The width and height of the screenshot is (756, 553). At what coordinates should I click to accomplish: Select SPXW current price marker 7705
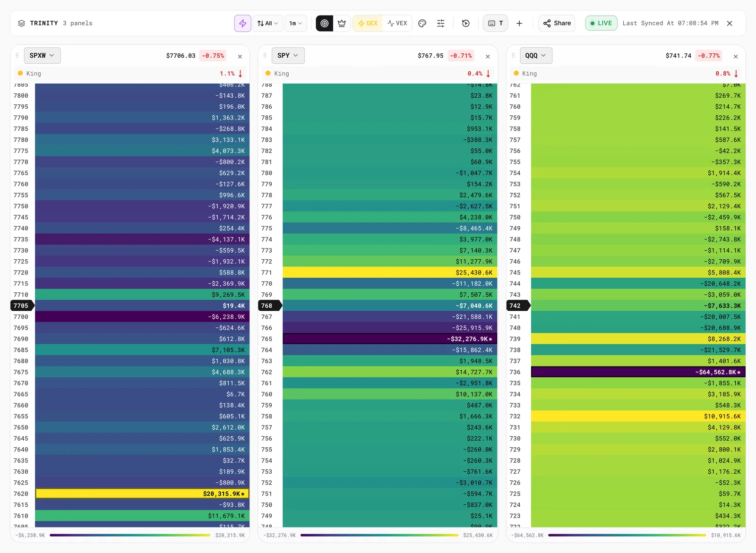22,306
